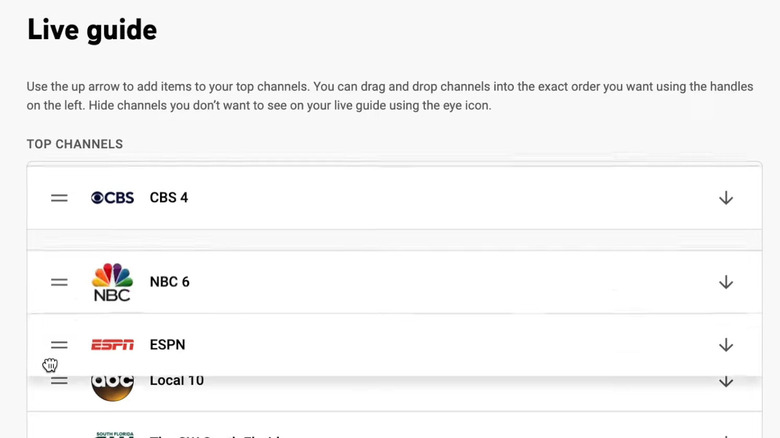Select the CBS 4 channel name
The image size is (780, 438).
tap(169, 198)
